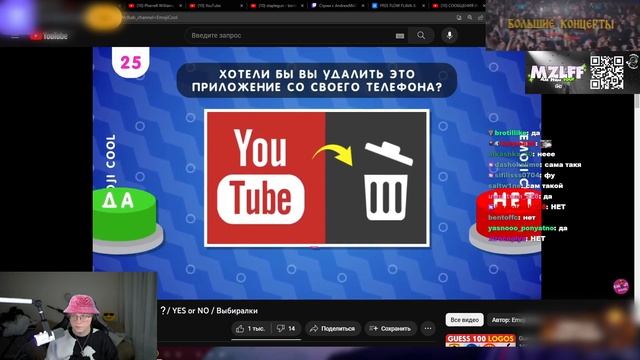Click the 'Сохранить' save button
This screenshot has height=360, width=640.
[x=390, y=329]
